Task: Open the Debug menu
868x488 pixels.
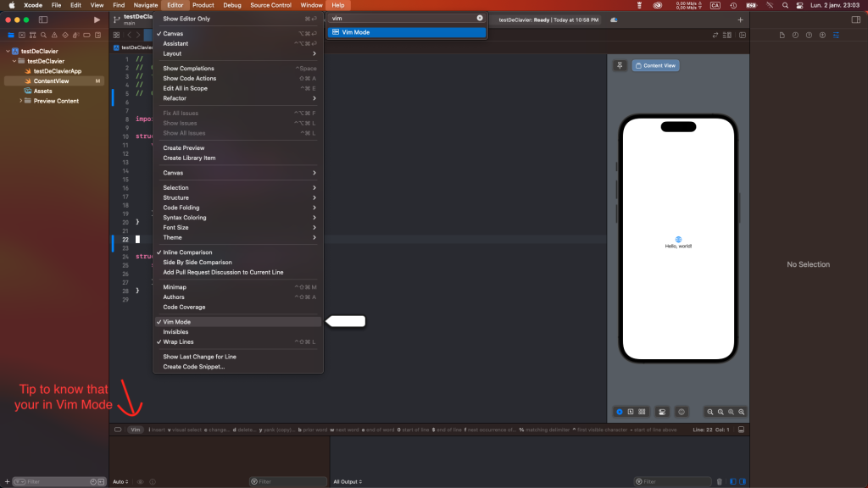Action: coord(232,5)
